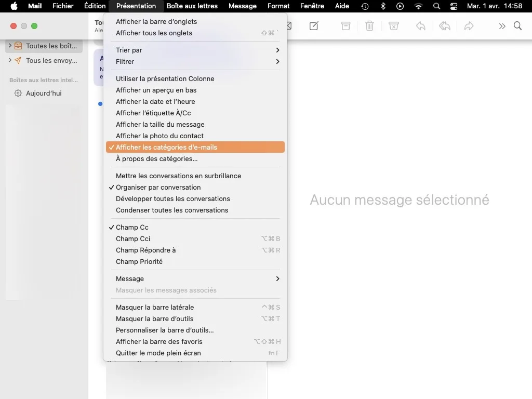Click the Now Playing menu bar icon
532x399 pixels.
point(400,6)
